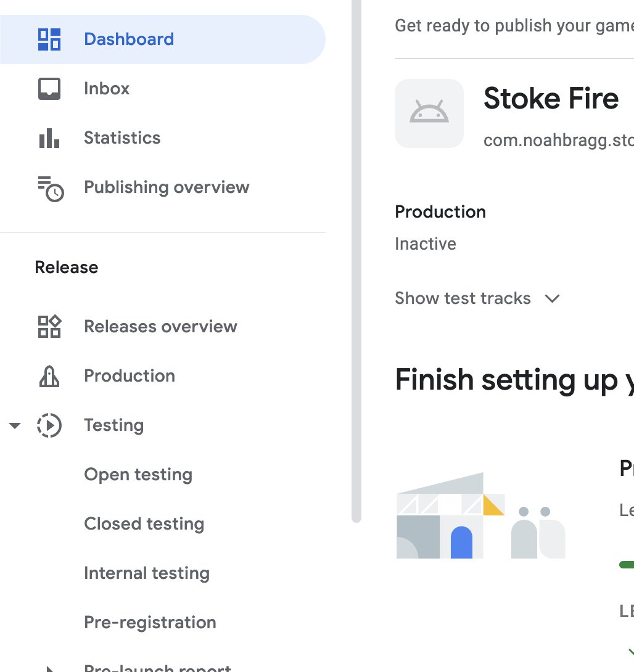Select Internal testing track
The image size is (634, 672).
point(147,573)
